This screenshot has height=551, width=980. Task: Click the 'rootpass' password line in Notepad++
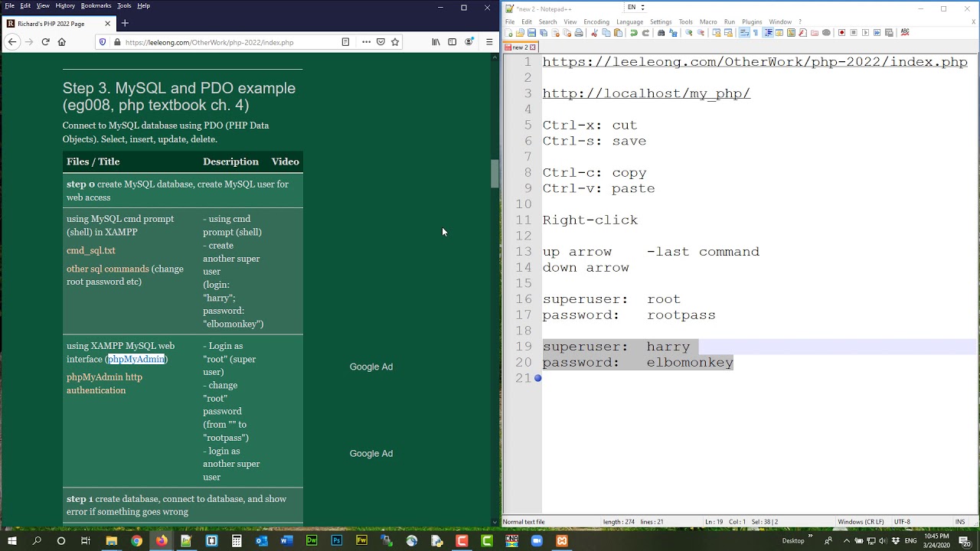coord(629,315)
